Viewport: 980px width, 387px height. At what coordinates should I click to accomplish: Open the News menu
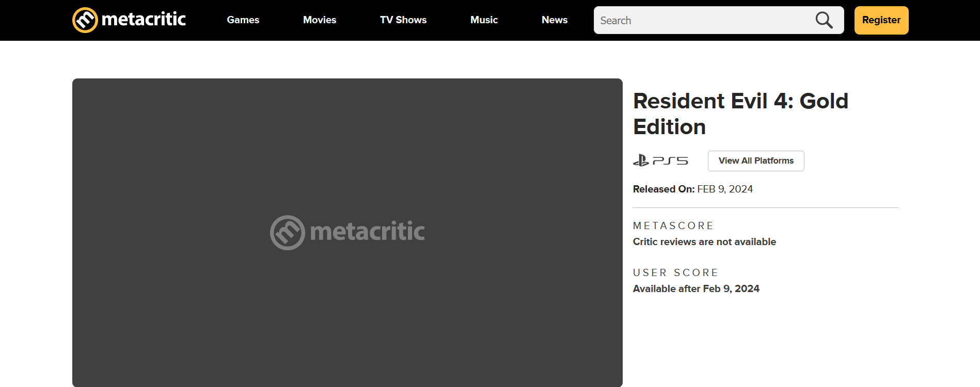pyautogui.click(x=555, y=20)
